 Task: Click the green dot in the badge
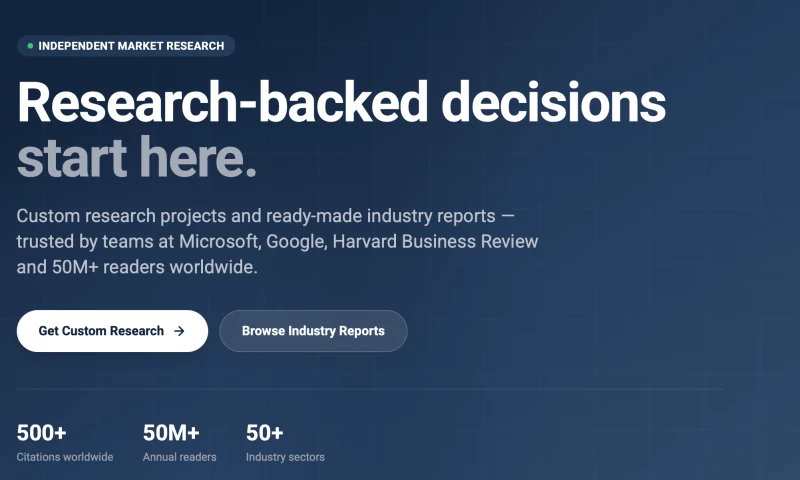(30, 46)
